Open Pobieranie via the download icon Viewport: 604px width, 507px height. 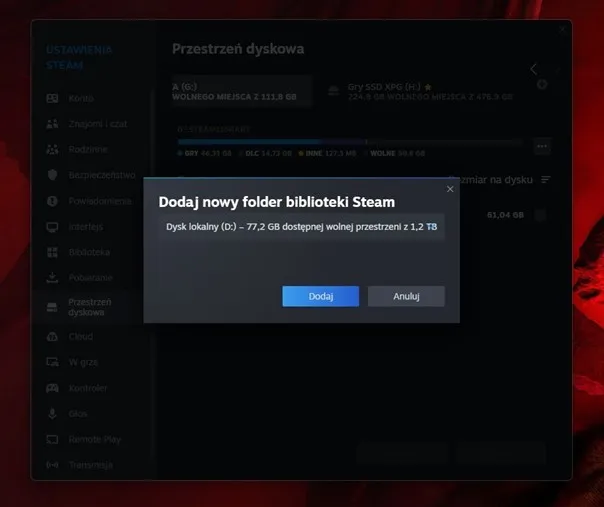(x=52, y=278)
